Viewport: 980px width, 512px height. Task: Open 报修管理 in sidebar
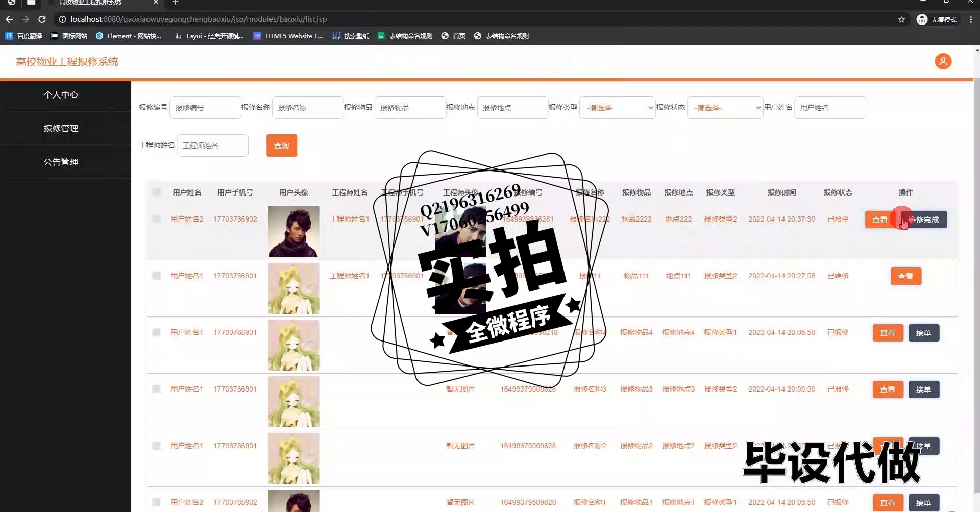click(x=61, y=129)
